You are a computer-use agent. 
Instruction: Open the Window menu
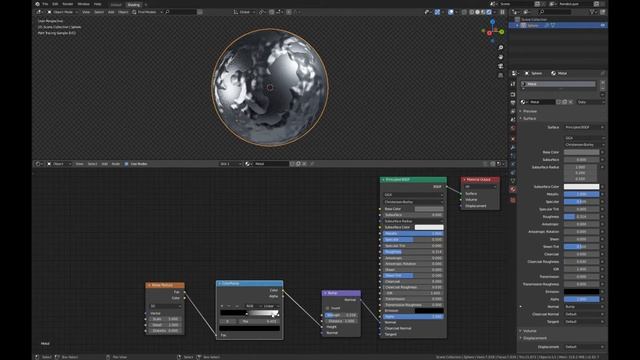(84, 4)
